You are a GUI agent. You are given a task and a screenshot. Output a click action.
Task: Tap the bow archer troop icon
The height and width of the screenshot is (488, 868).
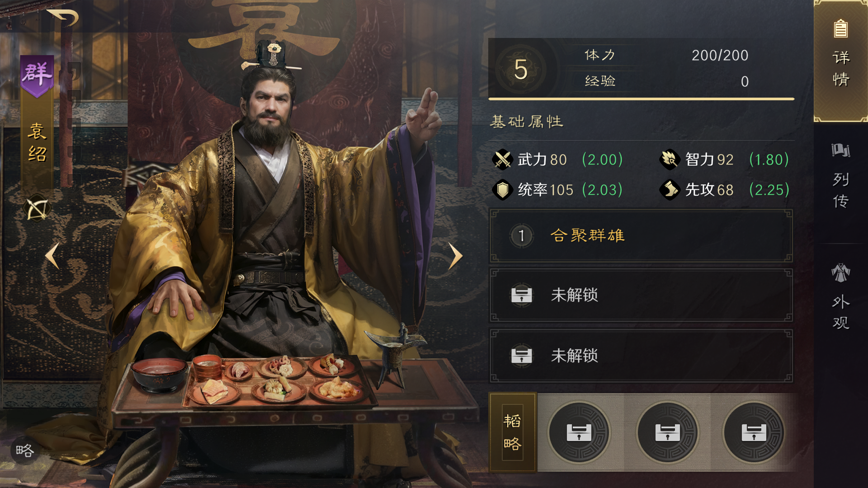coord(37,209)
